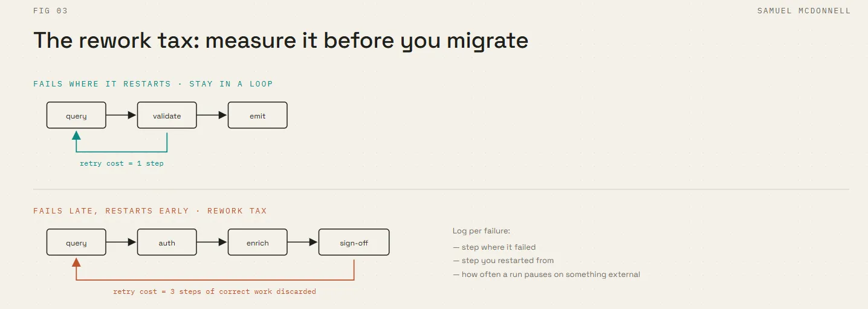The width and height of the screenshot is (868, 309).
Task: Click the arrow between auth and enrich
Action: [212, 242]
